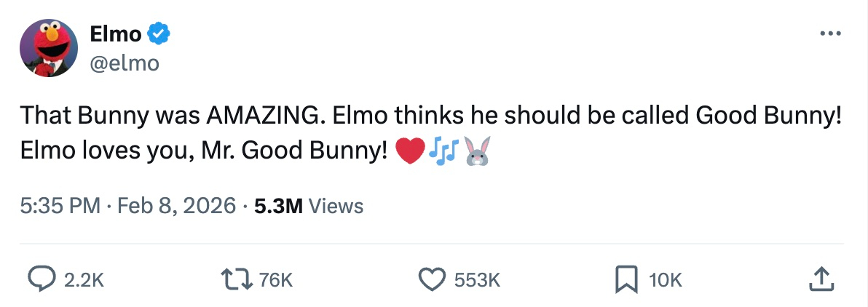Screen dimensions: 868x307
Task: Click the 5.3M Views count
Action: click(x=309, y=206)
